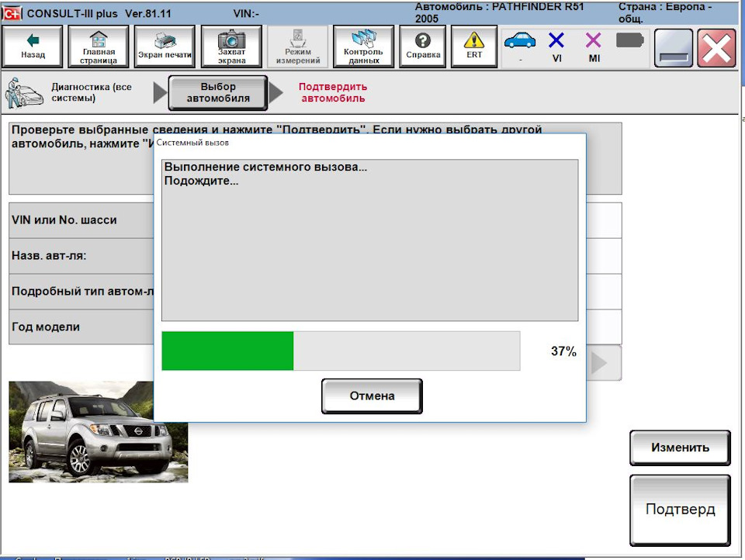
Task: Click the Pathfinder vehicle photo
Action: pyautogui.click(x=99, y=432)
